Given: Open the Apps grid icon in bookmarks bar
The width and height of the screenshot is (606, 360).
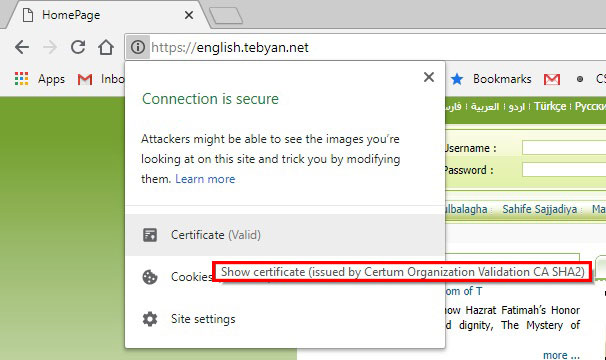Looking at the screenshot, I should [x=21, y=78].
